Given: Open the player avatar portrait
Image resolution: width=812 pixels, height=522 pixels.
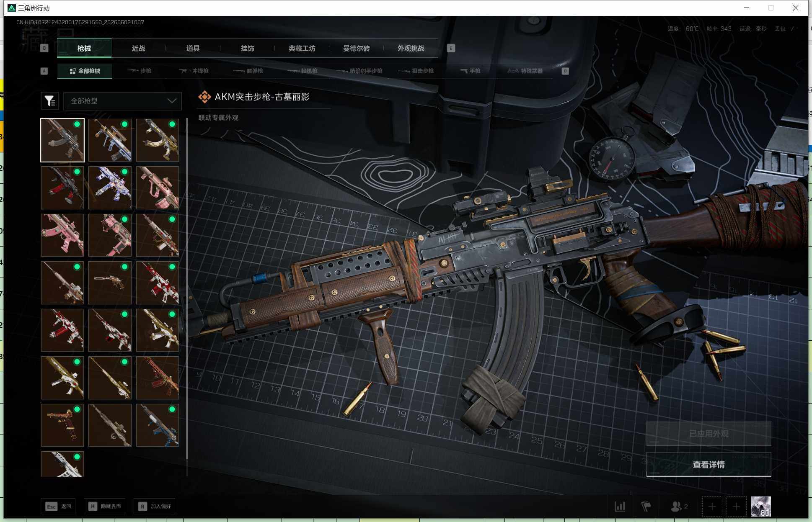Looking at the screenshot, I should pyautogui.click(x=760, y=507).
